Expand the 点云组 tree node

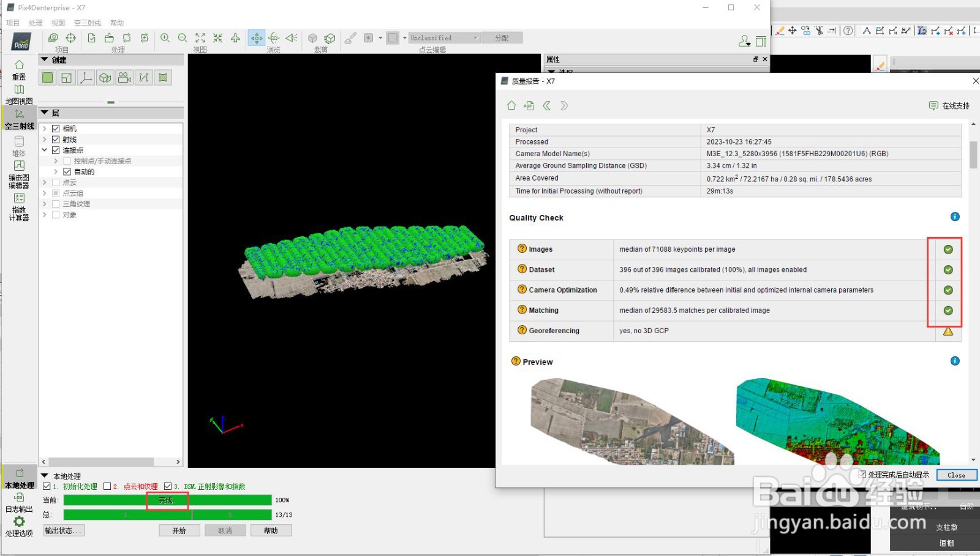tap(45, 193)
